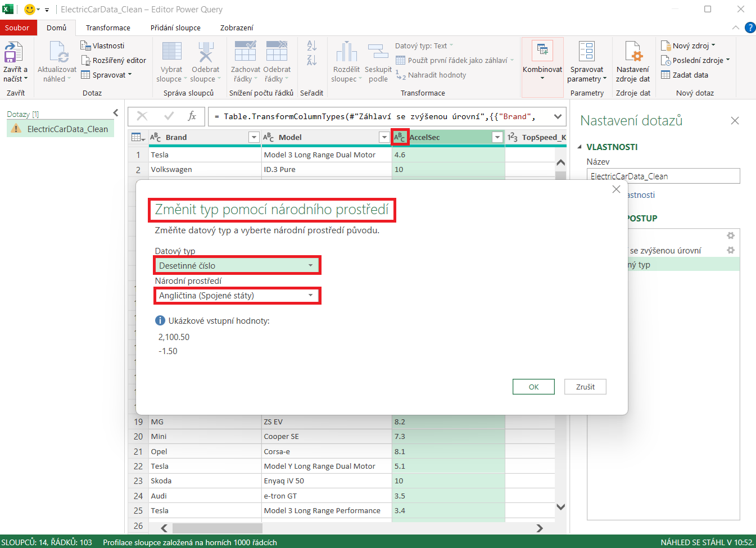The image size is (756, 548).
Task: Click the Seskupit podle icon
Action: tap(378, 52)
